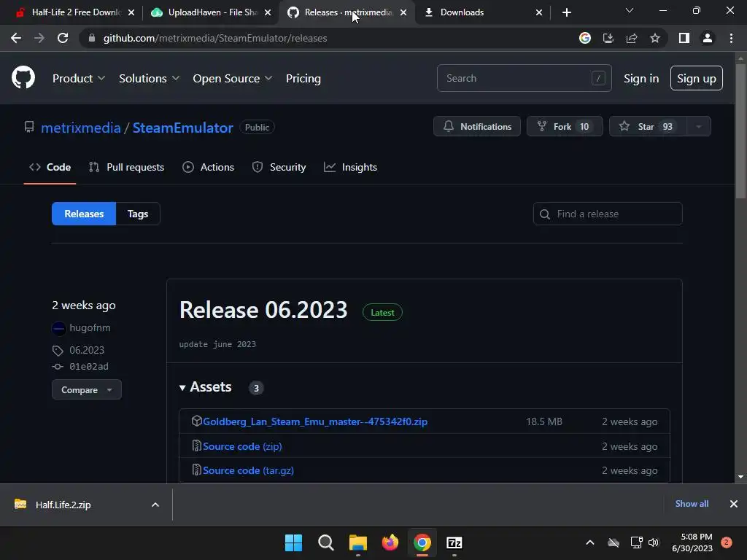Open Half.Life.2.zip download options chevron
Screen dimensions: 747x560
point(155,505)
